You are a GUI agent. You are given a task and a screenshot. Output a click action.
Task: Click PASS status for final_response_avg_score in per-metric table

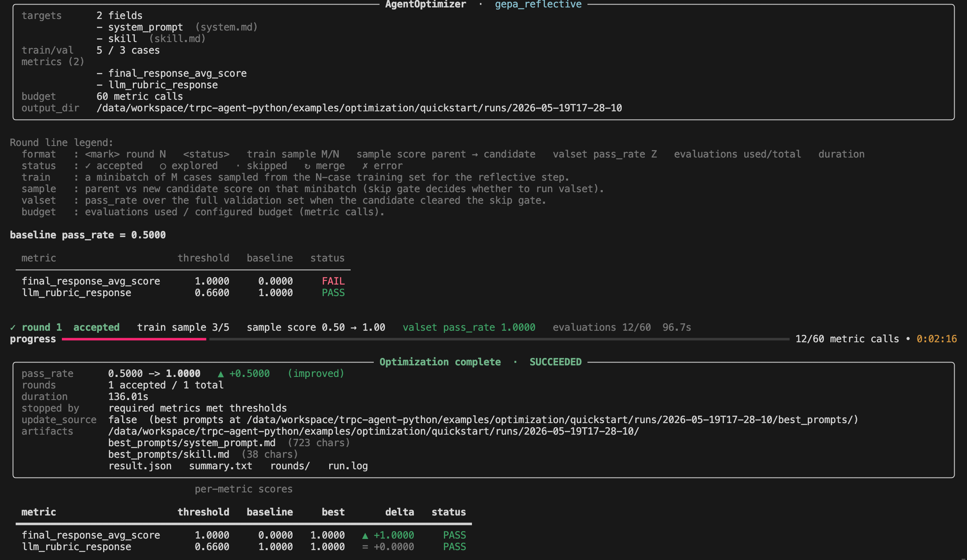pyautogui.click(x=455, y=535)
